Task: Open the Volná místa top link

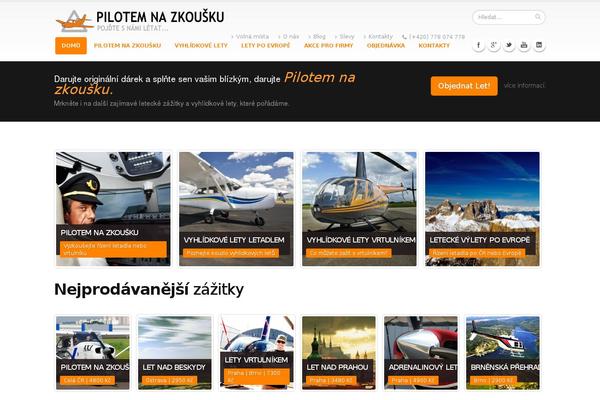Action: tap(250, 37)
